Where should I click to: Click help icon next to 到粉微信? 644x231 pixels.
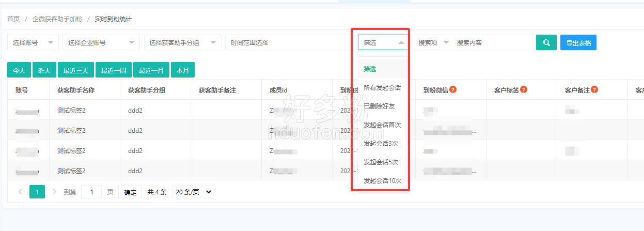click(x=453, y=90)
